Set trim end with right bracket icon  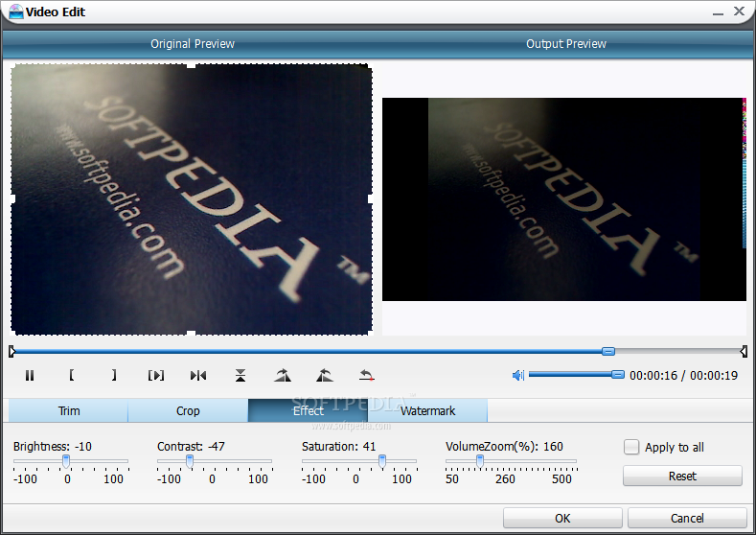(x=114, y=375)
